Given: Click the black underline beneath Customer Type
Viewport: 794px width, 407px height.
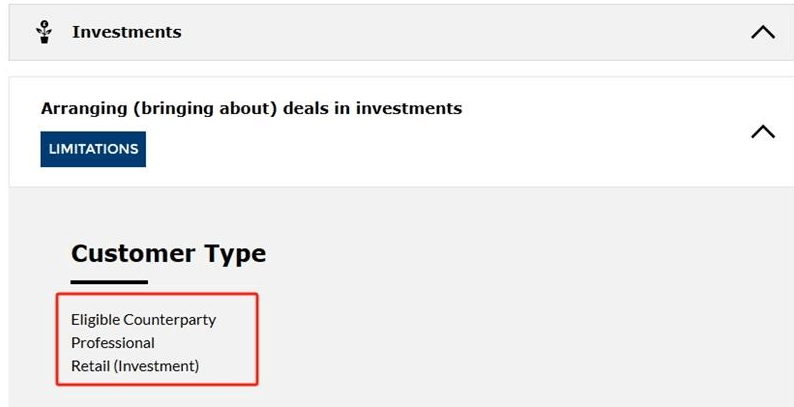Looking at the screenshot, I should coord(109,282).
